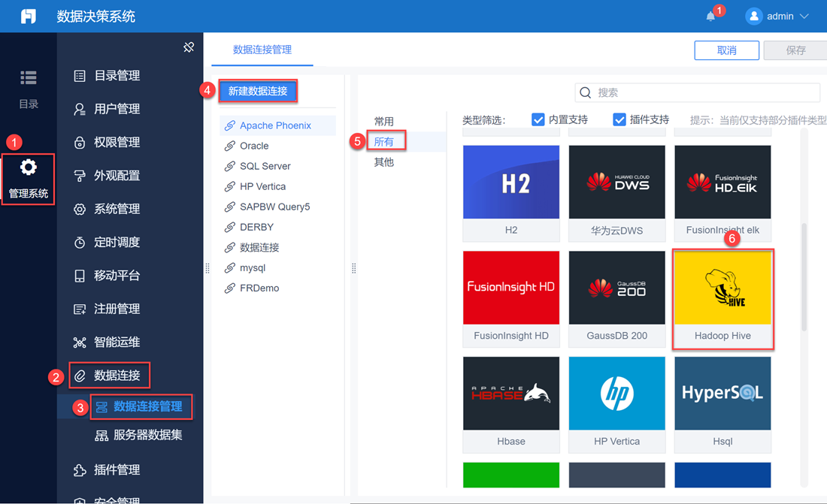This screenshot has width=827, height=504.
Task: Select the 数据连接 connection in list
Action: pos(277,247)
